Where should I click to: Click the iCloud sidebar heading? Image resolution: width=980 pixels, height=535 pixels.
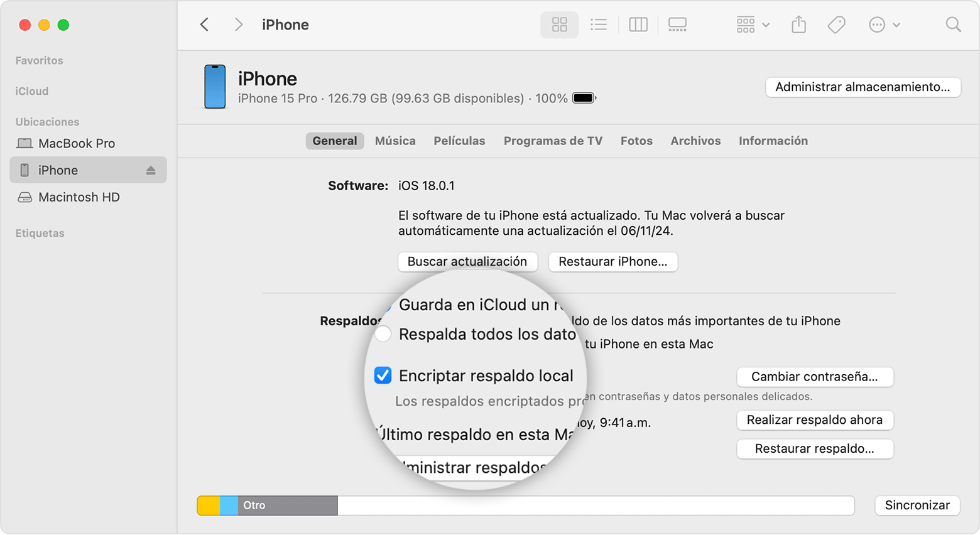(x=32, y=91)
